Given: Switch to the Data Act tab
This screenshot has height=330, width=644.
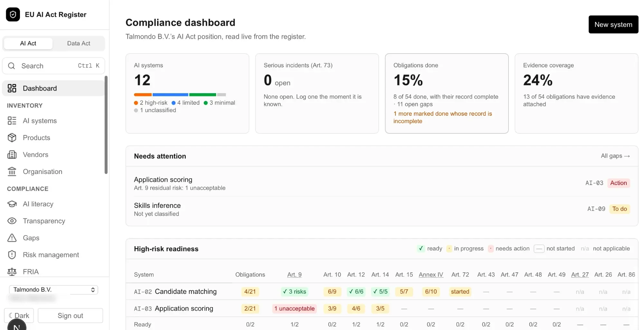Looking at the screenshot, I should tap(79, 44).
